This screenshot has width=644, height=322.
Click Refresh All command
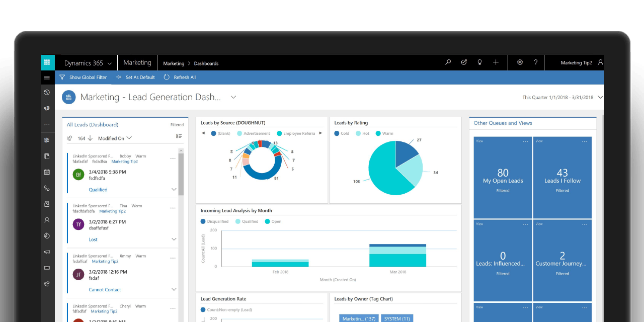(x=180, y=77)
